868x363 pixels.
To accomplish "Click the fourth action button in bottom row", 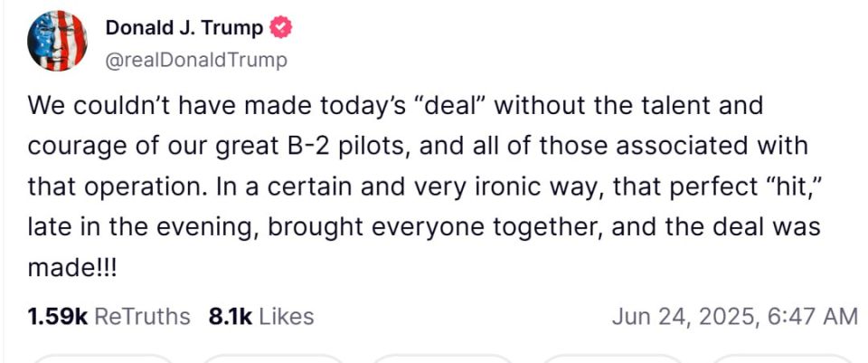I will click(615, 358).
